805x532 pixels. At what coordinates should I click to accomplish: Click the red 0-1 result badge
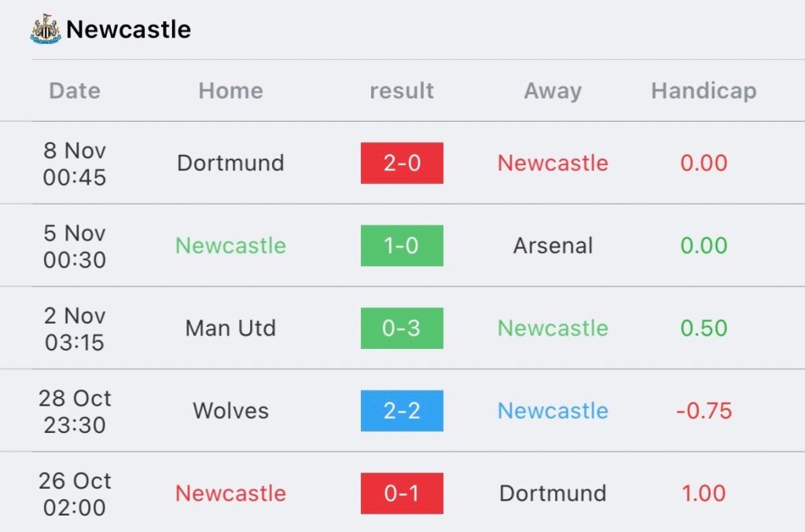(402, 493)
